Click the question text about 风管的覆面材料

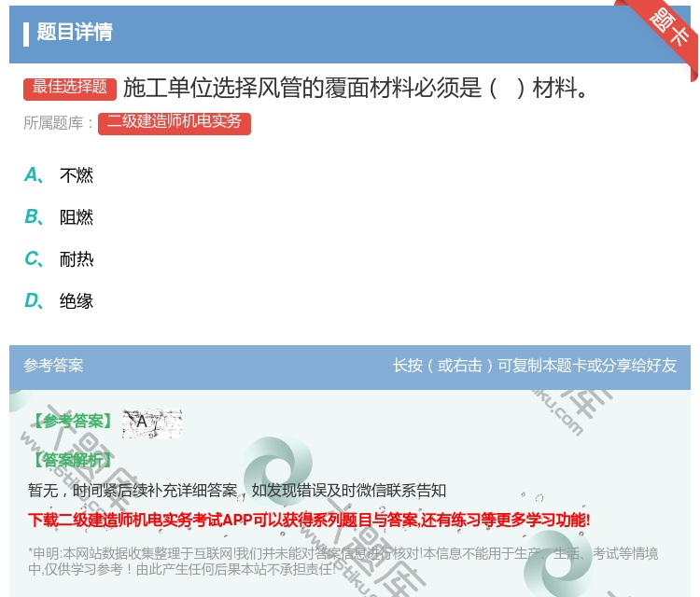[x=356, y=88]
